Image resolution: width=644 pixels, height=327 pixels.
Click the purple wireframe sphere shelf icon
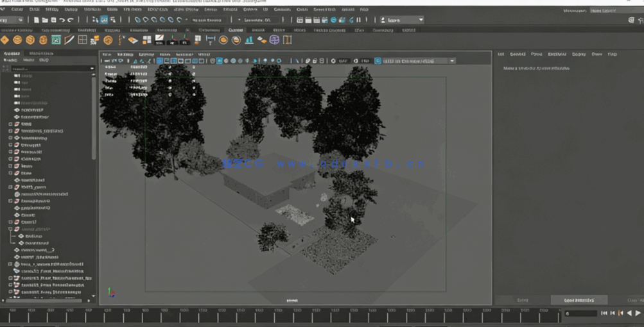coord(274,40)
